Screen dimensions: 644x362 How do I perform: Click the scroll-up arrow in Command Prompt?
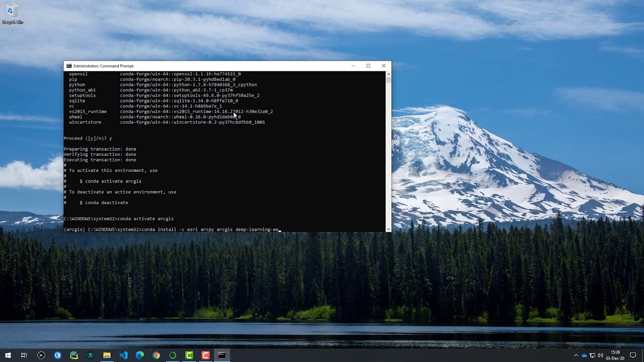pos(388,73)
